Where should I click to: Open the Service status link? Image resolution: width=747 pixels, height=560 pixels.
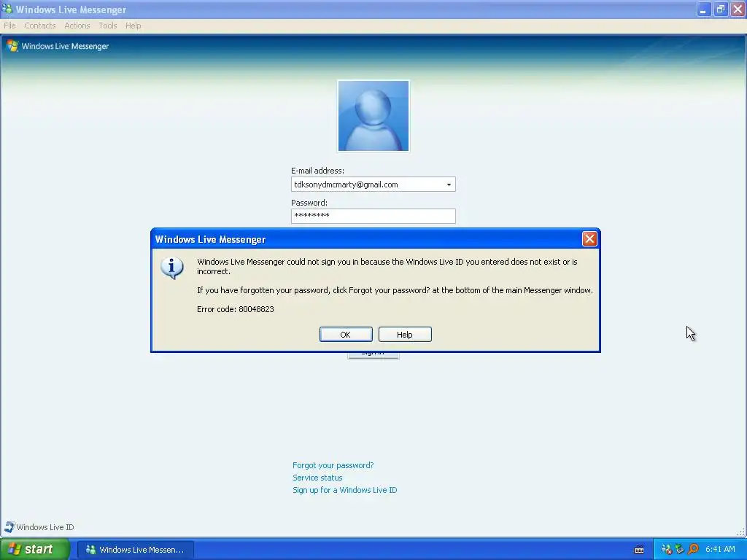click(x=317, y=478)
